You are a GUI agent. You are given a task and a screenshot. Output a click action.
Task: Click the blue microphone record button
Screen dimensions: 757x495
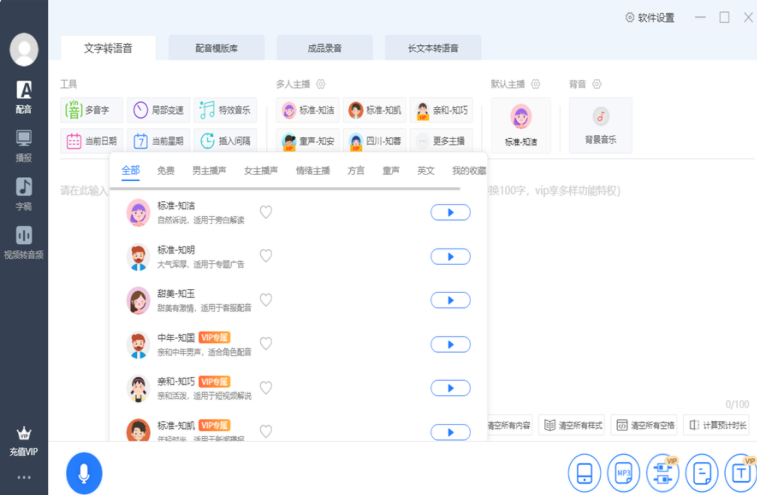(x=84, y=472)
